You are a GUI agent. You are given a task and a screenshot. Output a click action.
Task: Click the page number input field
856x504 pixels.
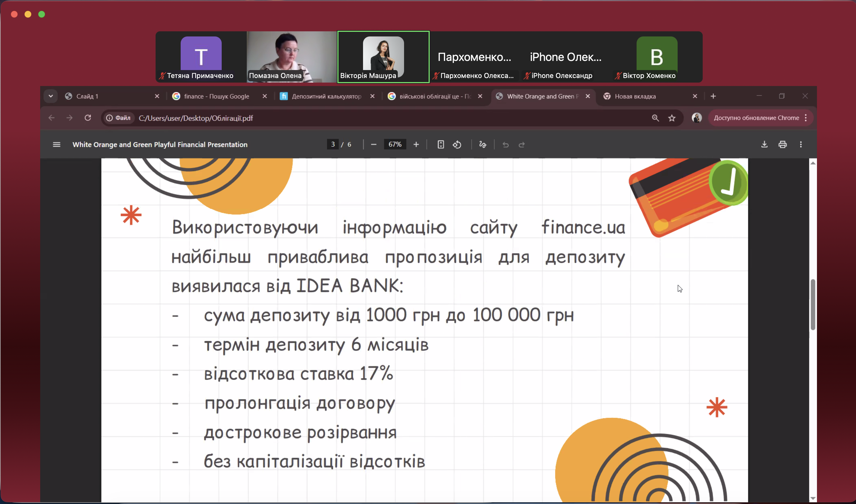click(333, 145)
